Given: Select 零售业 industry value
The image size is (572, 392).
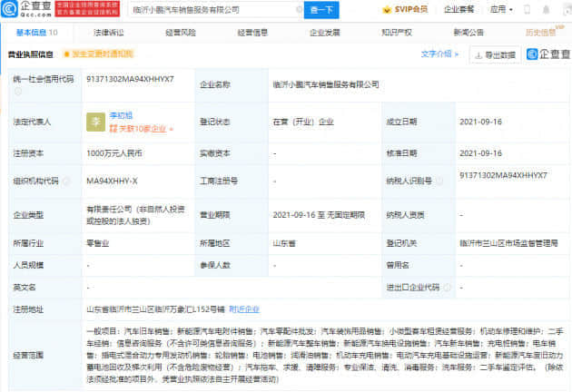Looking at the screenshot, I should 98,243.
